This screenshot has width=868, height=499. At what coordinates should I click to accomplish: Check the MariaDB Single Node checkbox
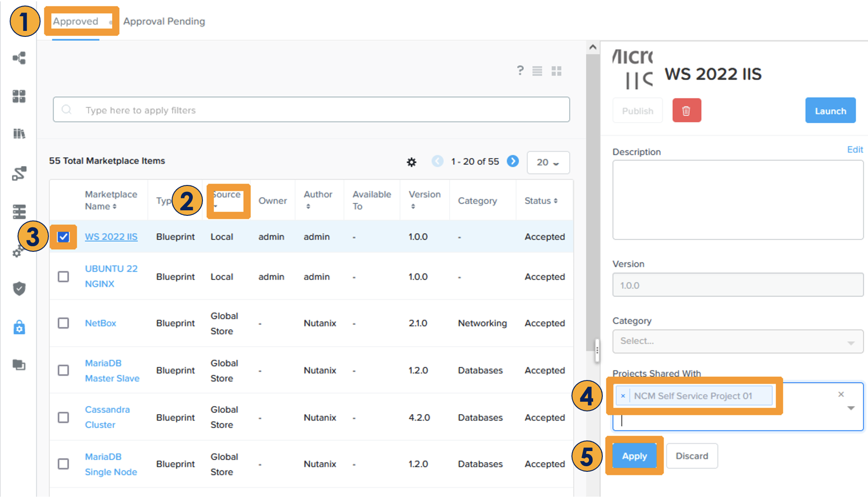[x=63, y=464]
